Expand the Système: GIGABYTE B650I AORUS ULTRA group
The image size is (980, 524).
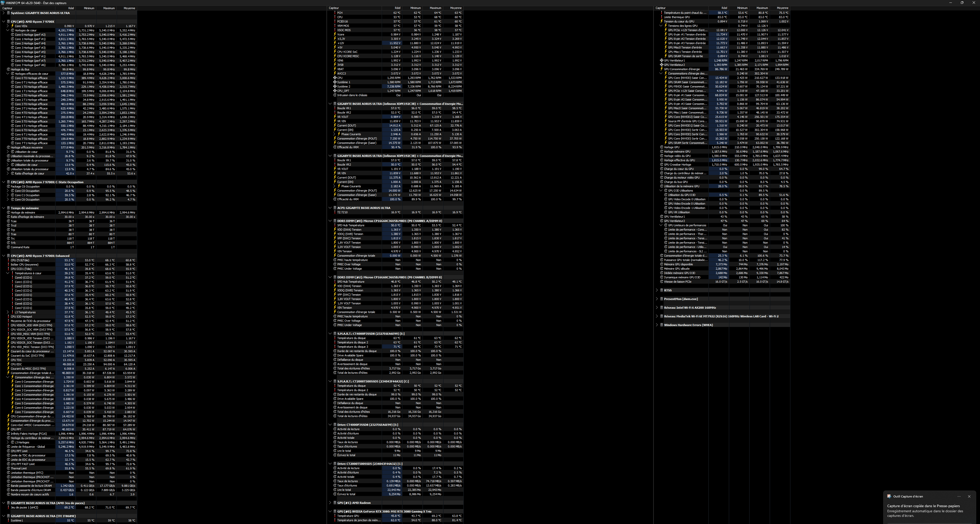(x=3, y=13)
